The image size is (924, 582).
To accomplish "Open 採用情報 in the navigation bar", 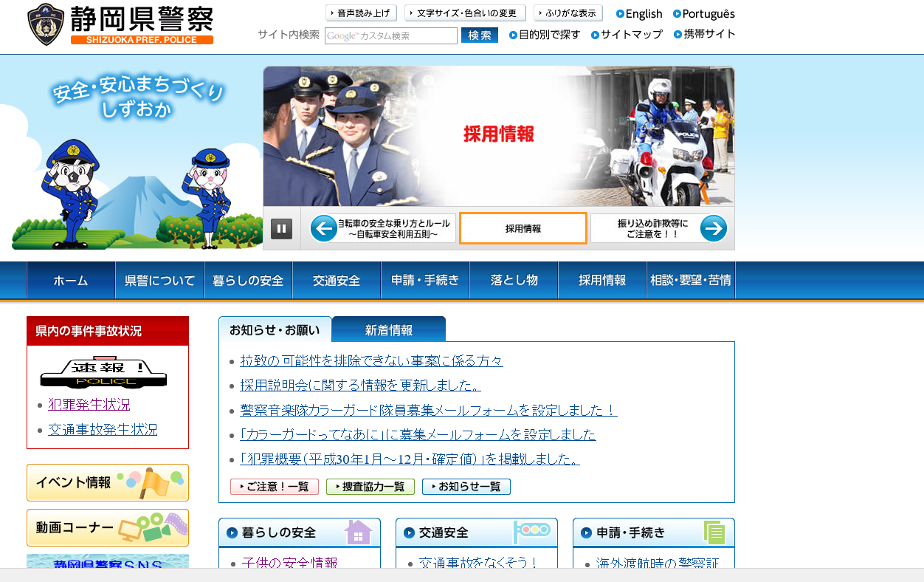I will click(x=602, y=280).
